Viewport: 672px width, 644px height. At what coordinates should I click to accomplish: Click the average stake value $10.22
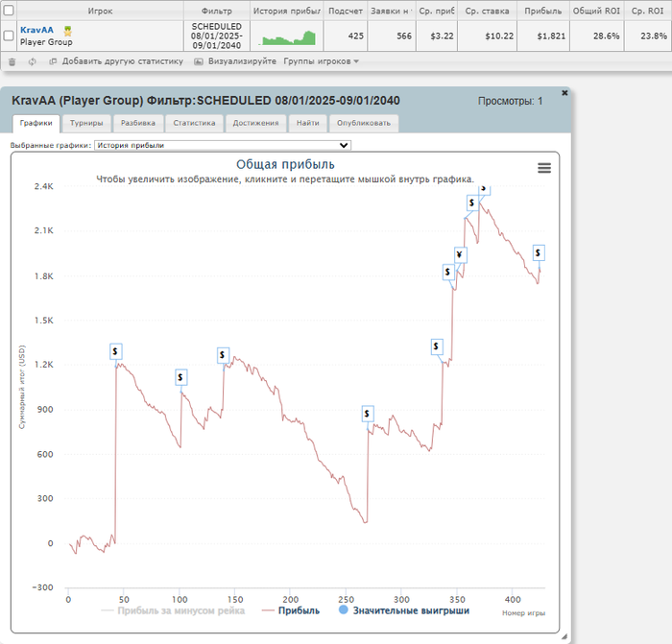click(x=499, y=36)
